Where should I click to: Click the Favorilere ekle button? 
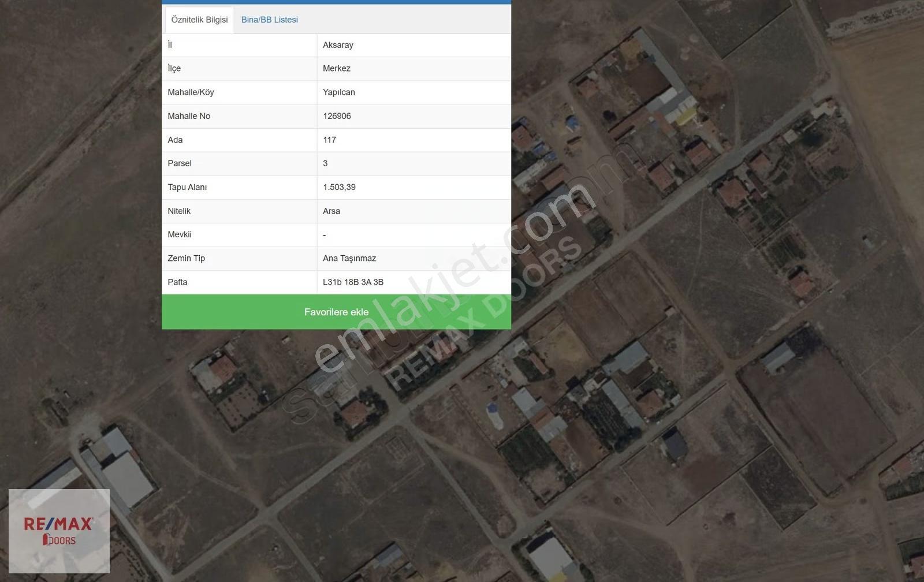(x=336, y=312)
